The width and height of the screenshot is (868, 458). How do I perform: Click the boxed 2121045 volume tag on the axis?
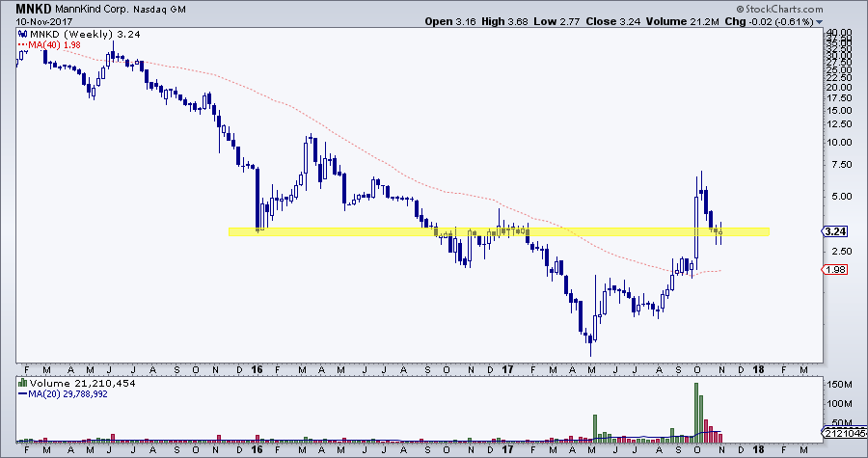845,433
